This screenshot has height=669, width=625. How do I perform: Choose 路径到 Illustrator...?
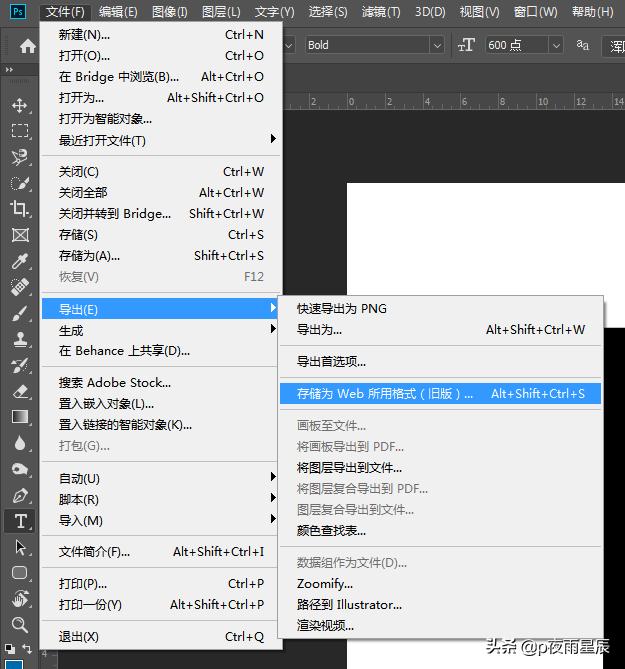pyautogui.click(x=440, y=605)
